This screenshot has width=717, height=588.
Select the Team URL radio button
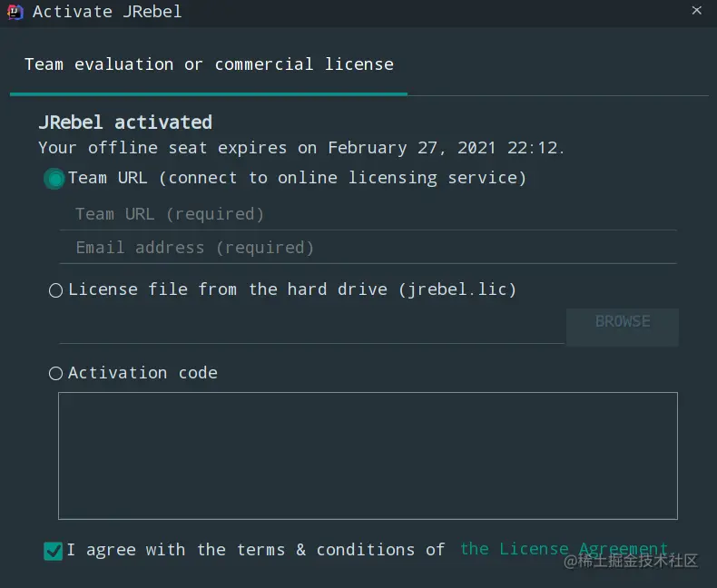click(x=55, y=179)
